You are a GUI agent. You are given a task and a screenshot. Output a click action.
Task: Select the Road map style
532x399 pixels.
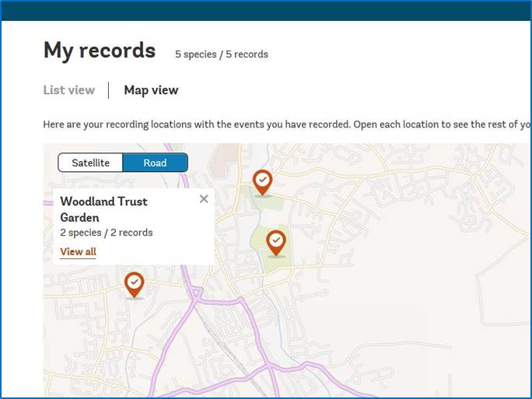155,163
